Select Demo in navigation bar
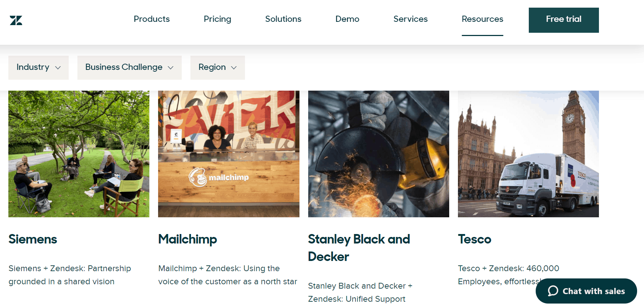Screen dimensions: 644x305 (x=347, y=19)
